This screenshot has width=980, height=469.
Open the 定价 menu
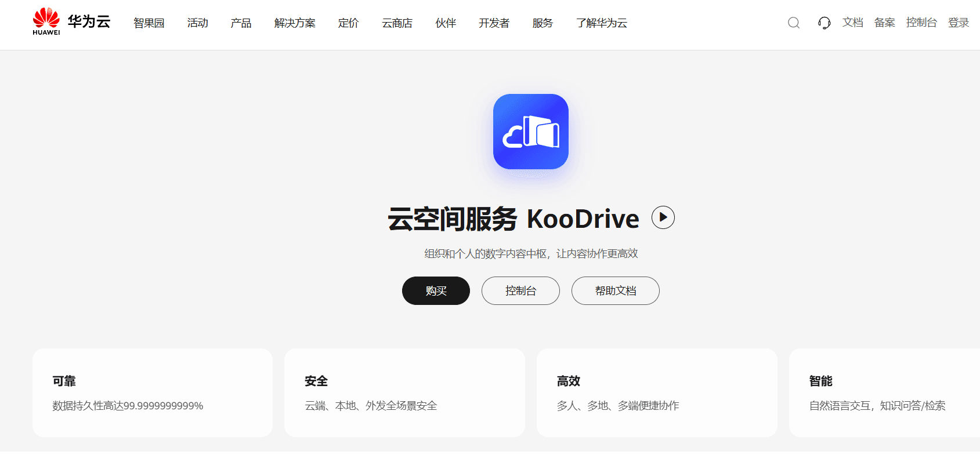pos(349,23)
